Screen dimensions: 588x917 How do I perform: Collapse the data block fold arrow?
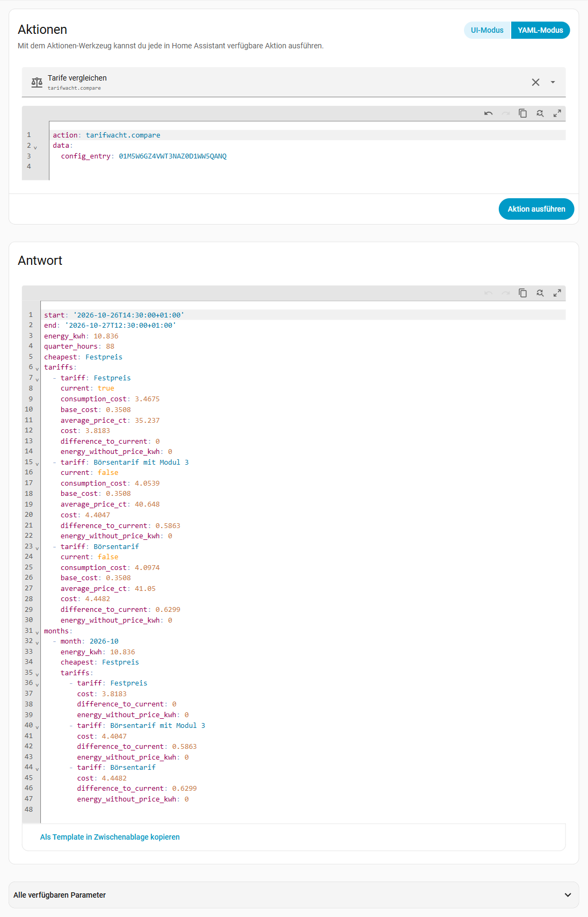[x=35, y=147]
